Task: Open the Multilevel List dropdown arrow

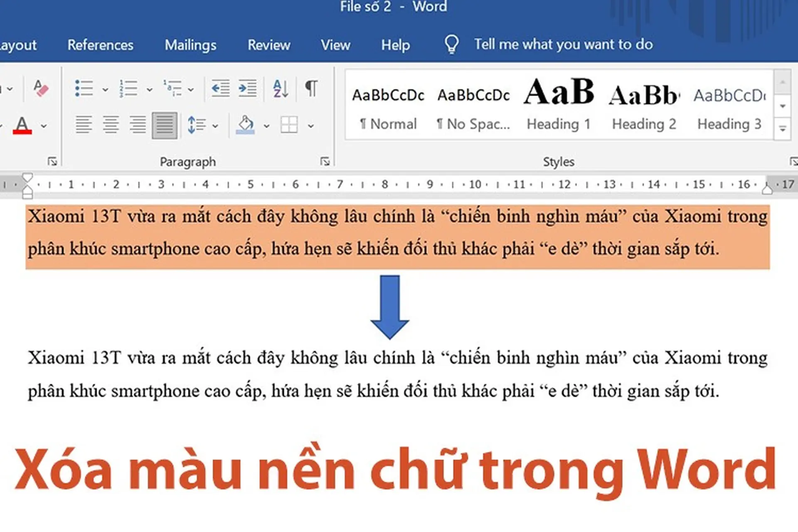Action: [191, 89]
